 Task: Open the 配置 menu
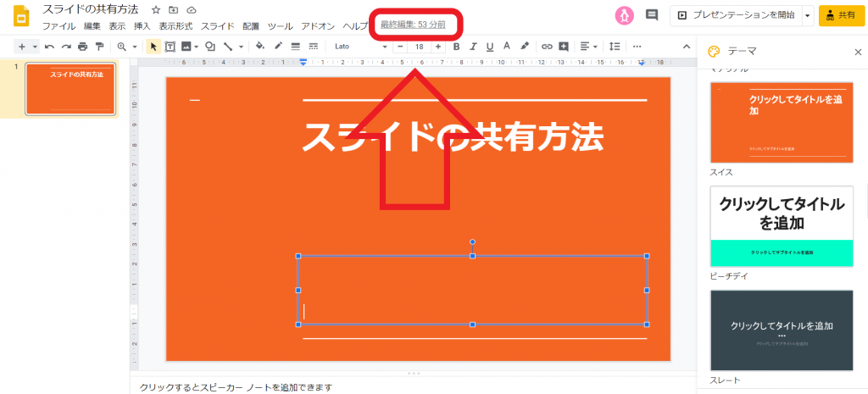pos(251,26)
